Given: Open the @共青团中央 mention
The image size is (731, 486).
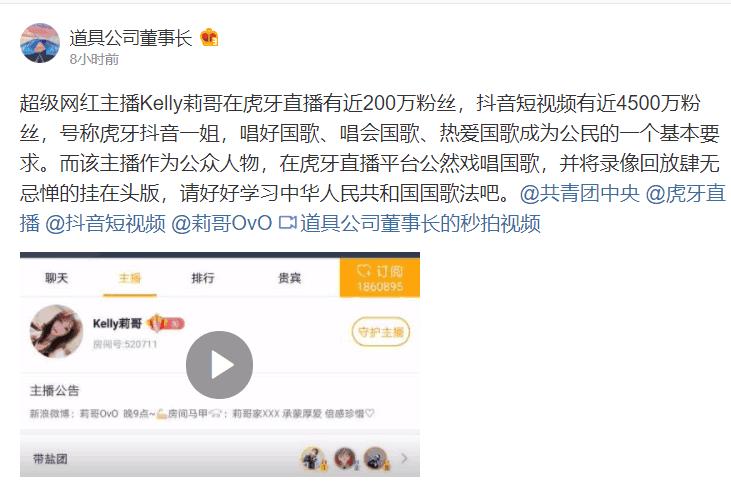Looking at the screenshot, I should pyautogui.click(x=579, y=193).
